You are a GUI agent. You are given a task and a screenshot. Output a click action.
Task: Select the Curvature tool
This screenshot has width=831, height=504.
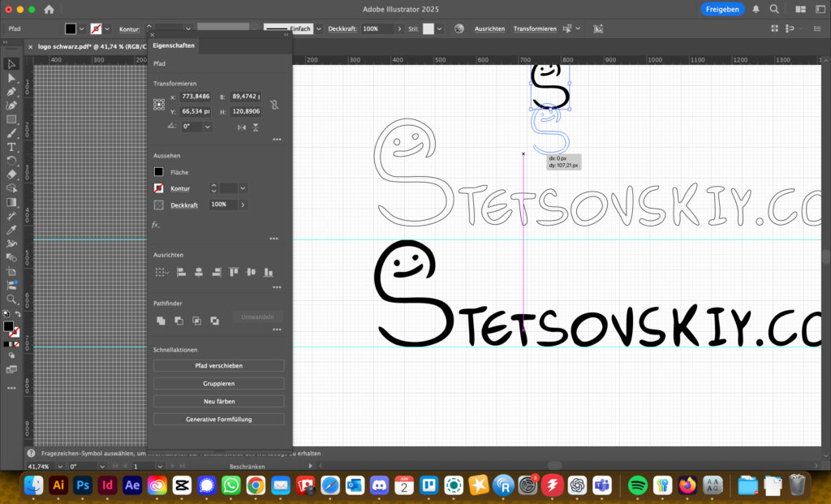[x=11, y=106]
